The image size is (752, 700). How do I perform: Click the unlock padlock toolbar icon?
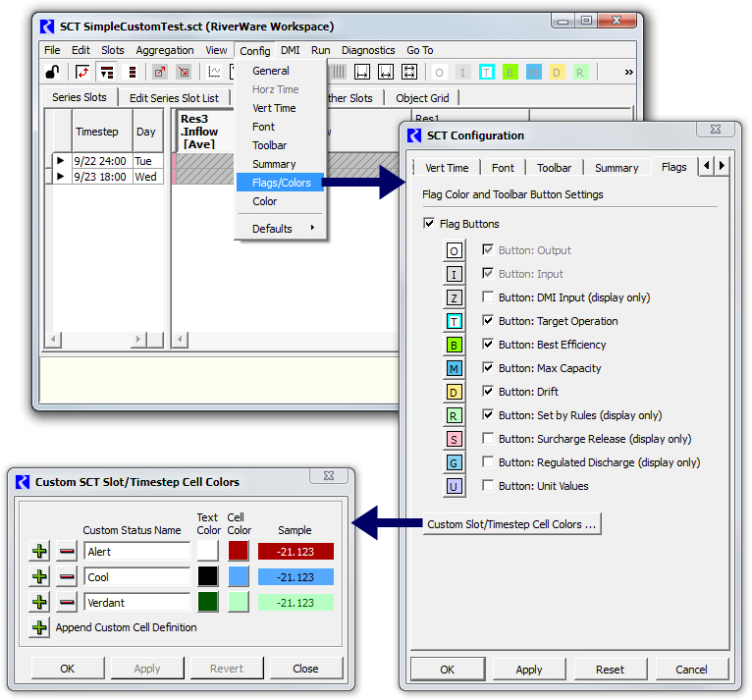[x=52, y=72]
